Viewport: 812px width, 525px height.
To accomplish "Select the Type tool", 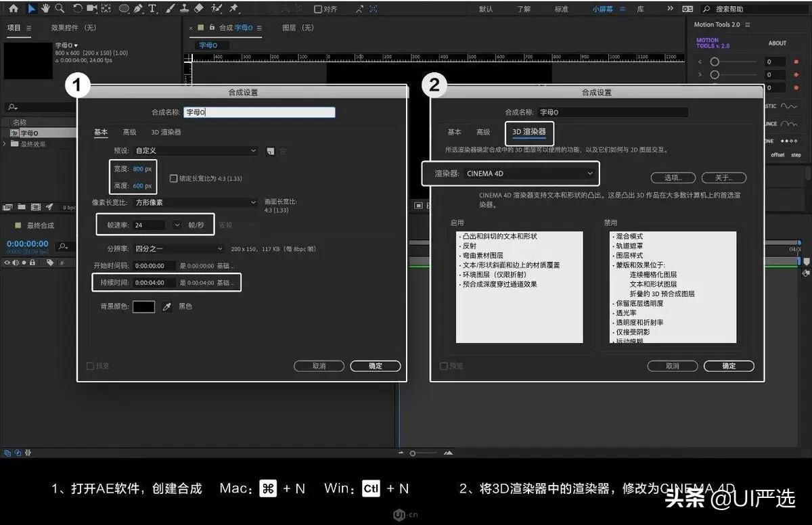I will (x=152, y=9).
